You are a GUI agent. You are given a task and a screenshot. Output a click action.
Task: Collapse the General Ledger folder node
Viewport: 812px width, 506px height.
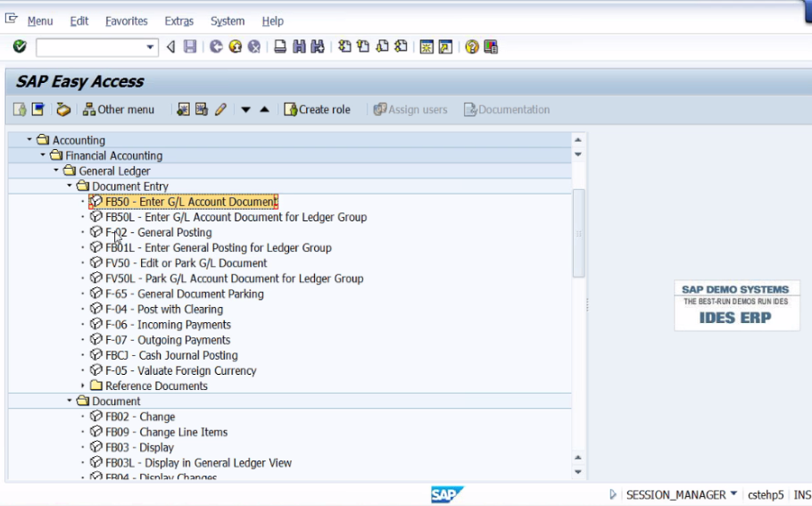(x=56, y=170)
